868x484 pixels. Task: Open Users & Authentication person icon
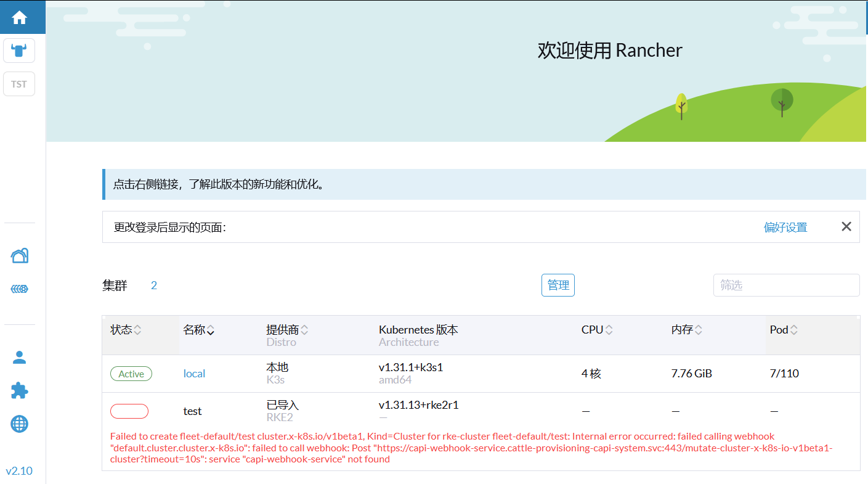[x=20, y=358]
